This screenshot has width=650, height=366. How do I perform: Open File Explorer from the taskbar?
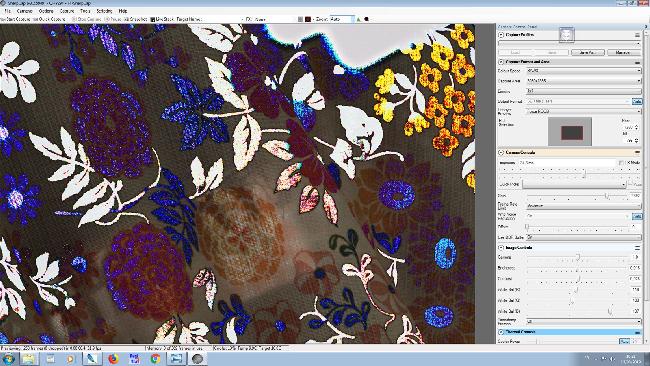coord(29,359)
